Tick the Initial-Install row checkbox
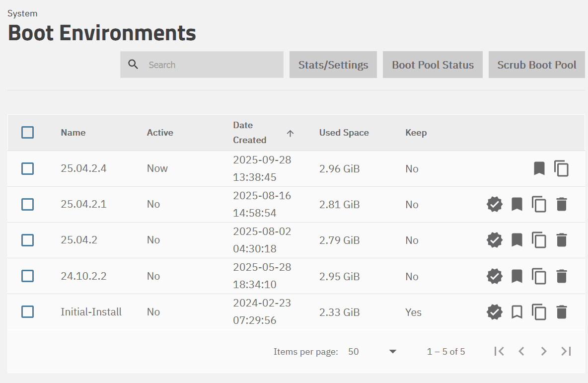588x383 pixels. point(28,312)
